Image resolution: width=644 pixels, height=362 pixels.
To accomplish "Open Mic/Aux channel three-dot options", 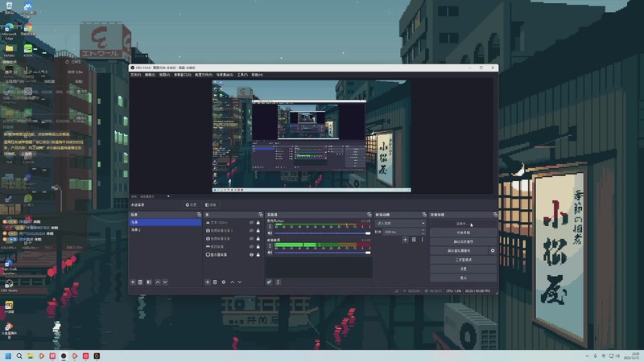I will coord(270,226).
